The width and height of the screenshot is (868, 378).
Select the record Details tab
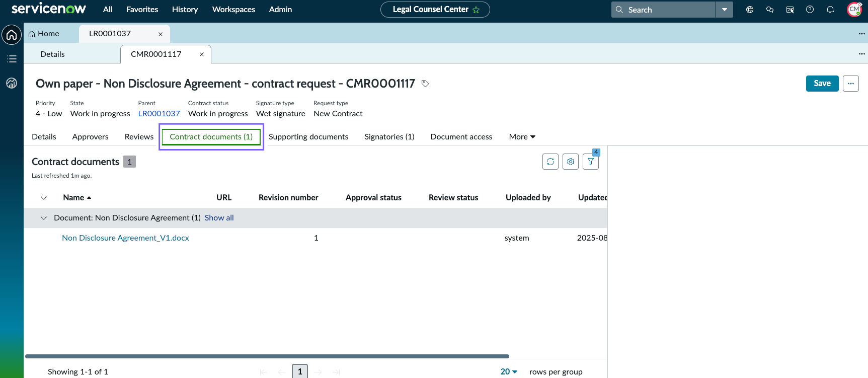[x=44, y=137]
